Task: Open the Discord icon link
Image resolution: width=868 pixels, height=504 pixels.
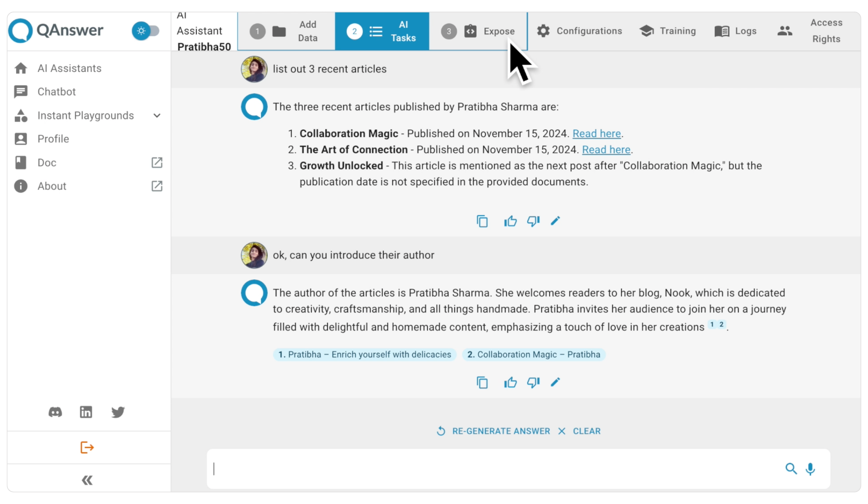Action: point(55,412)
